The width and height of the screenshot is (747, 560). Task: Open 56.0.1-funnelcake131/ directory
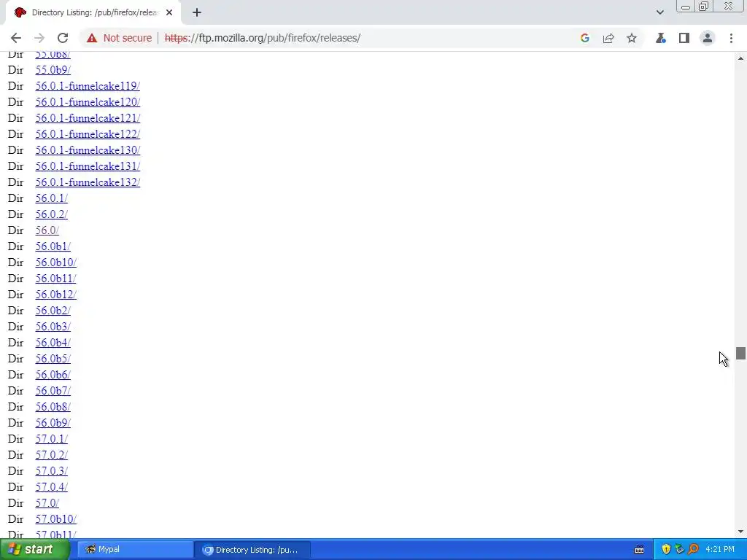pyautogui.click(x=88, y=166)
